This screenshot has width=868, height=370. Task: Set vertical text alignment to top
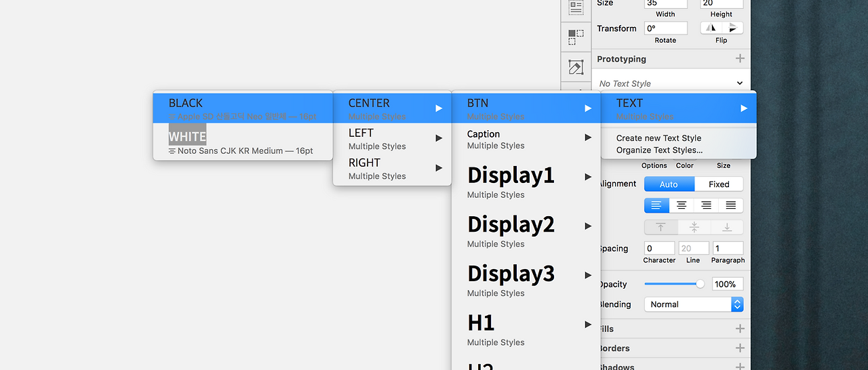pos(660,227)
